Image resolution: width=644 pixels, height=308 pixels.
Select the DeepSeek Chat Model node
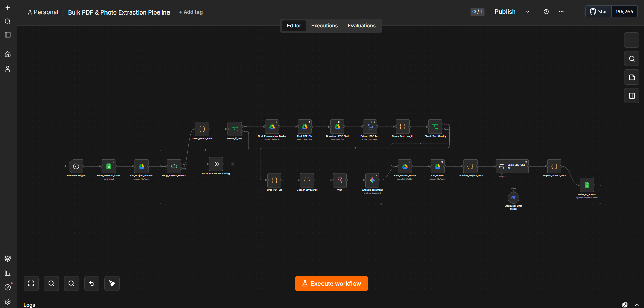pyautogui.click(x=513, y=198)
